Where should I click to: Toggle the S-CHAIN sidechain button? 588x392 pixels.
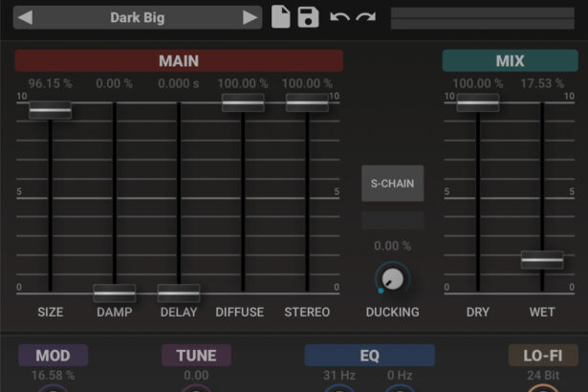[x=392, y=183]
